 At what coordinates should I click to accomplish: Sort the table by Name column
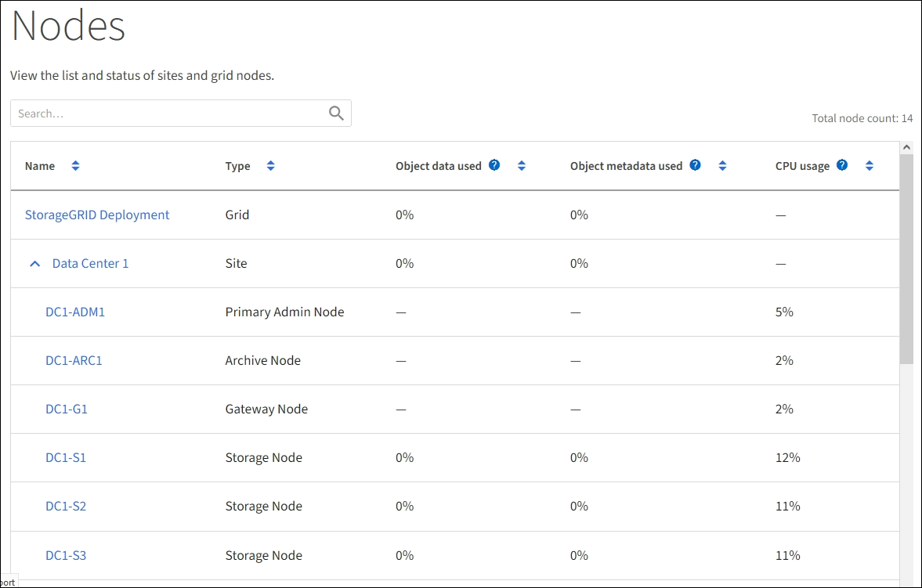click(75, 166)
